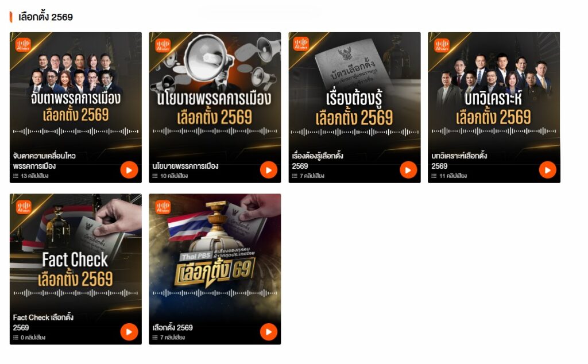Viewport: 588px width, 364px height.
Task: Open the Fact Check เลือกตั้ง 2569 title link
Action: (x=43, y=323)
